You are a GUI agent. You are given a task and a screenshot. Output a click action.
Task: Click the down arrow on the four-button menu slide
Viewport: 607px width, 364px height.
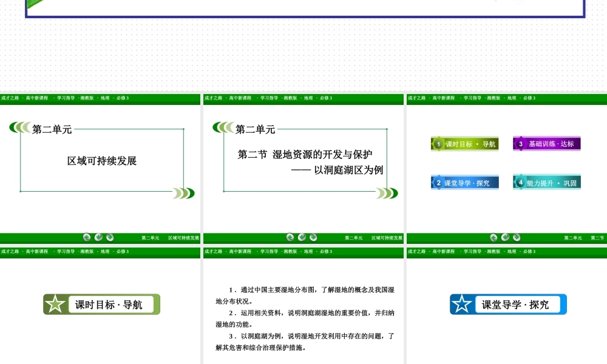505,237
